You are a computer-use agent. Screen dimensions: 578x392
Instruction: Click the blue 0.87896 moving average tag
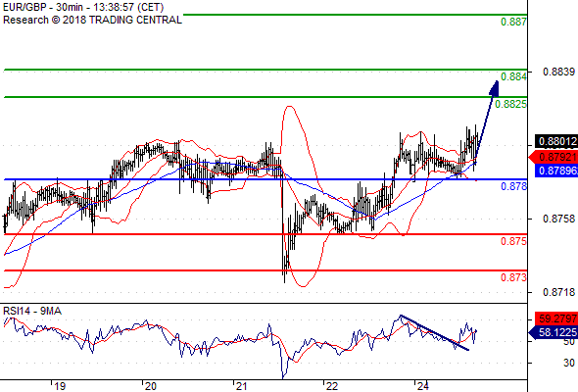pyautogui.click(x=556, y=171)
